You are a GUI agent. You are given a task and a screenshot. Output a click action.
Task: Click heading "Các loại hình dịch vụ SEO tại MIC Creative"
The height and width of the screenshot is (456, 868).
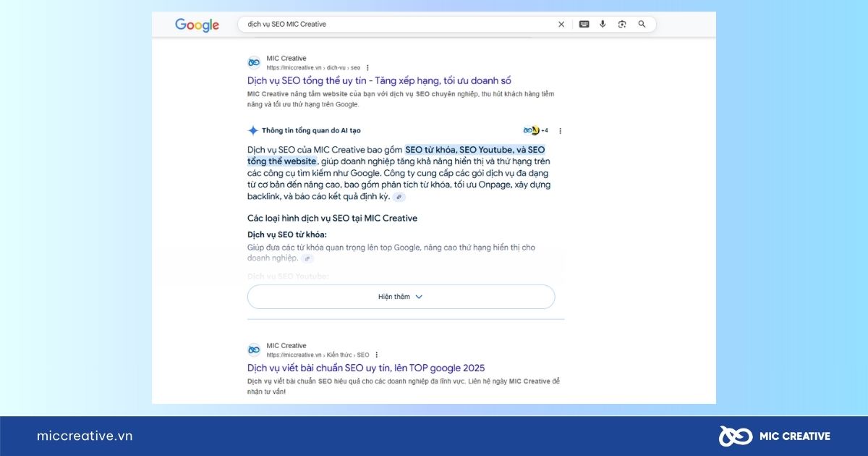332,218
